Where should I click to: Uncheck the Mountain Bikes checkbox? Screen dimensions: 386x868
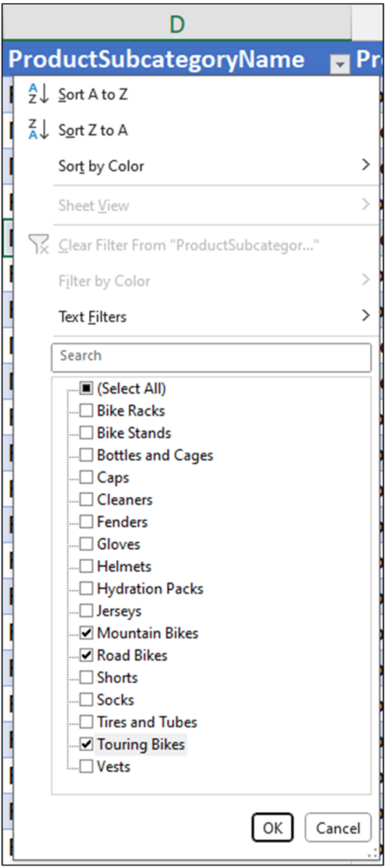(x=86, y=632)
